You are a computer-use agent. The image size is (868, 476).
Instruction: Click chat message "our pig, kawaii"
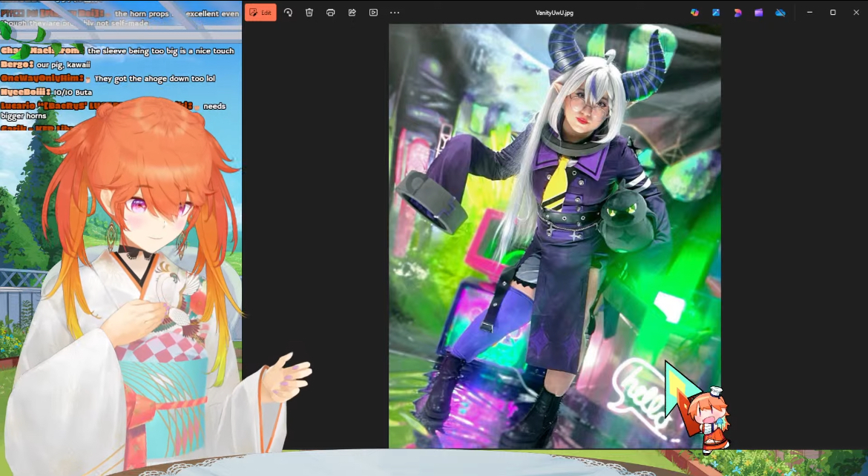(x=64, y=65)
